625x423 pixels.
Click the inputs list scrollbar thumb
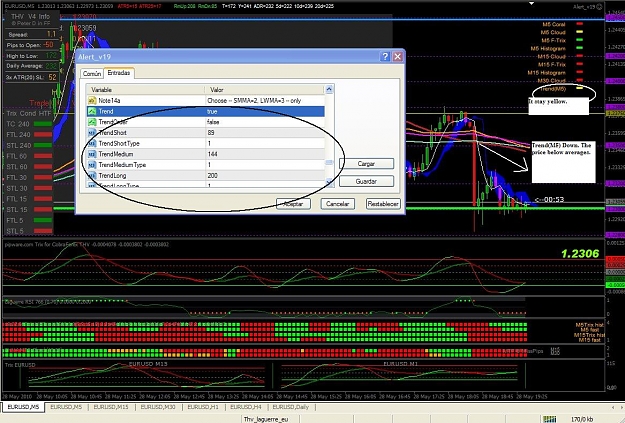click(x=329, y=162)
